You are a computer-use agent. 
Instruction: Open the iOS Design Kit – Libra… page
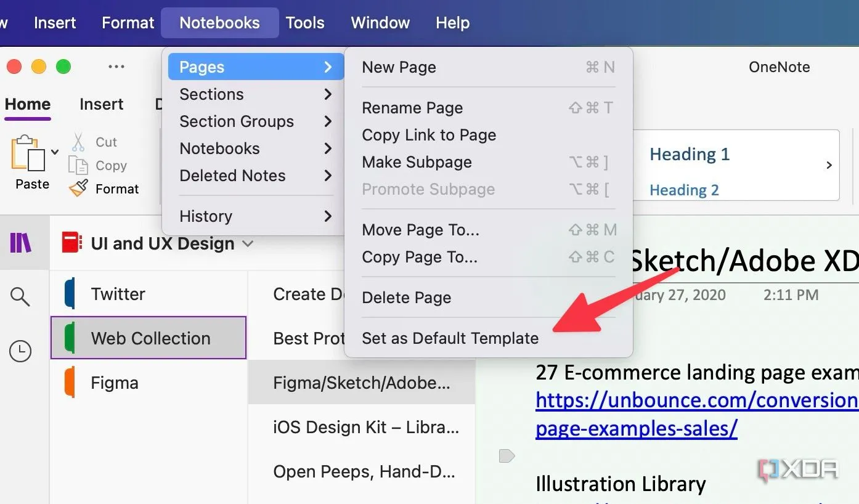tap(362, 427)
